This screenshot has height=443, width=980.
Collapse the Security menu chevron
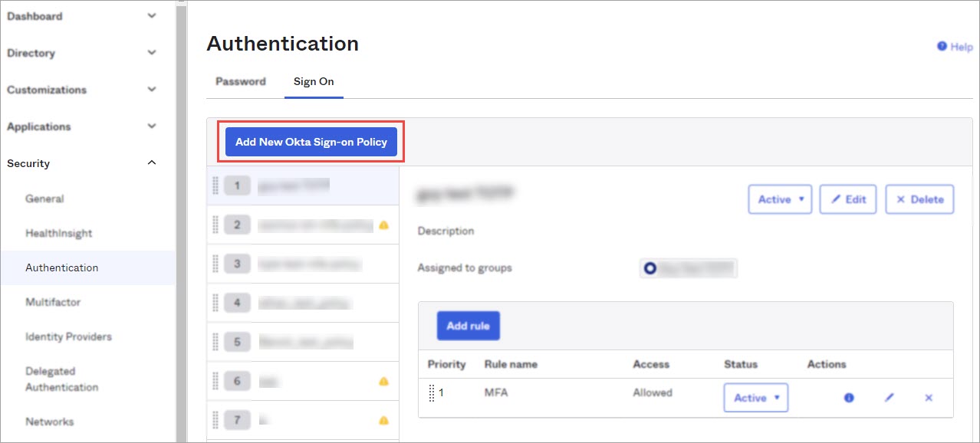click(152, 163)
